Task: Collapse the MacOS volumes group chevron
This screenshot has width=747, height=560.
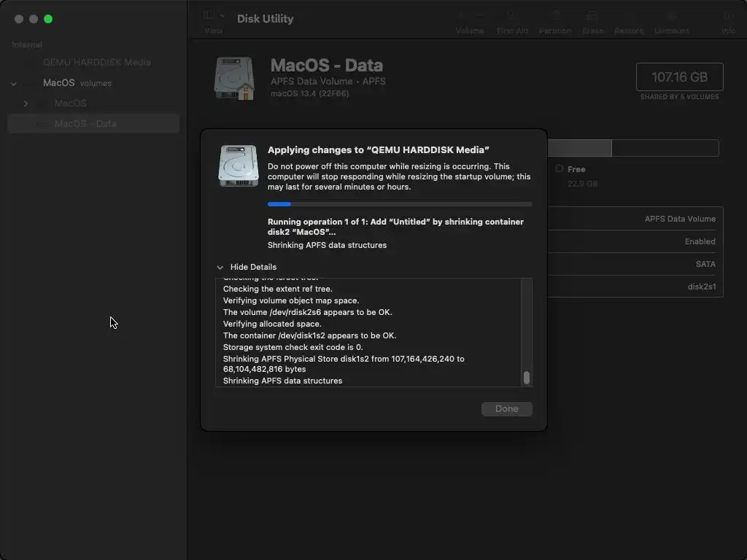Action: point(14,83)
